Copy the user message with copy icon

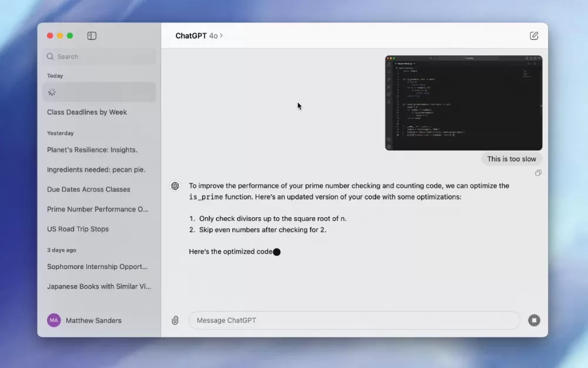point(538,173)
